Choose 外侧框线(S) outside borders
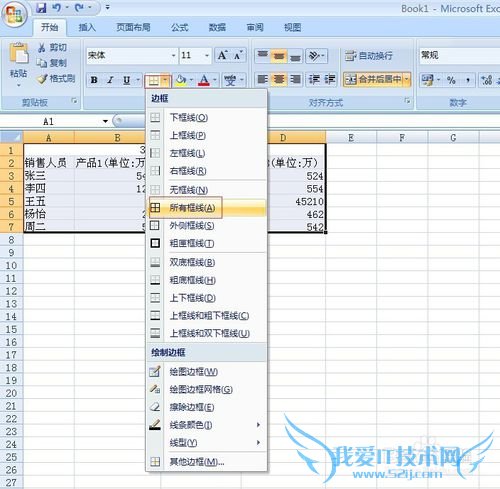This screenshot has height=489, width=500. click(207, 226)
